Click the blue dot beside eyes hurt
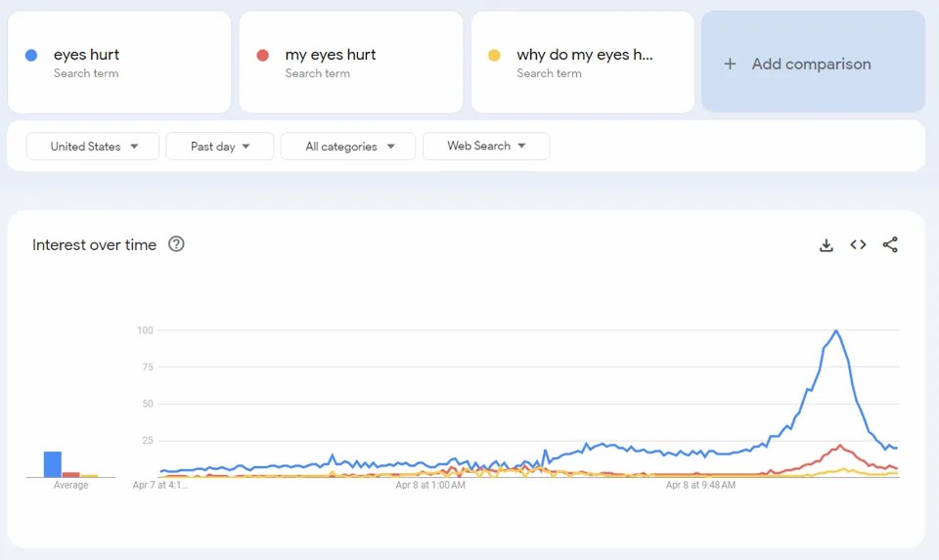This screenshot has width=939, height=560. pyautogui.click(x=31, y=56)
